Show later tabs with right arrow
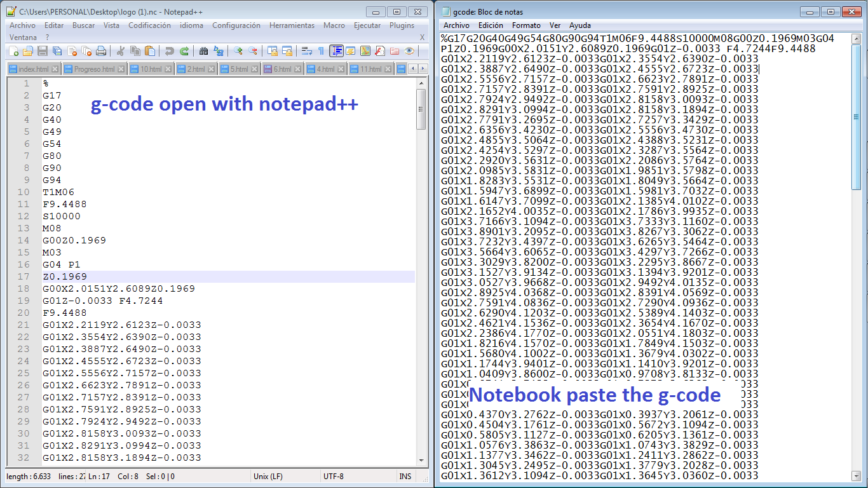The width and height of the screenshot is (868, 488). (x=423, y=69)
